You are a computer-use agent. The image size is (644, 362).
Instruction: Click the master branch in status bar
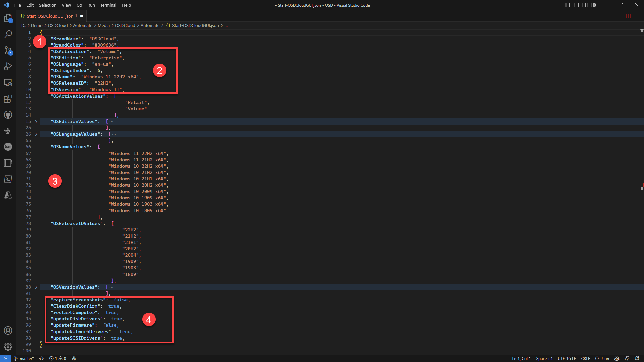(24, 358)
